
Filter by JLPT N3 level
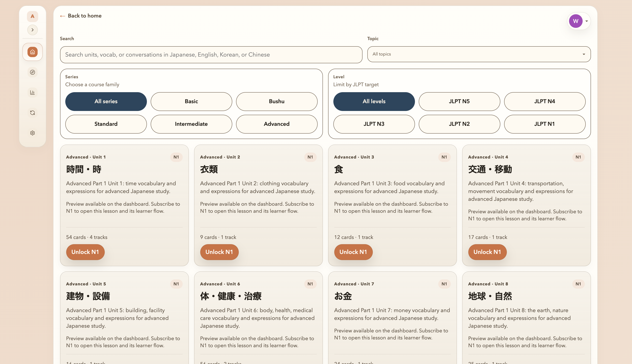[x=374, y=124]
